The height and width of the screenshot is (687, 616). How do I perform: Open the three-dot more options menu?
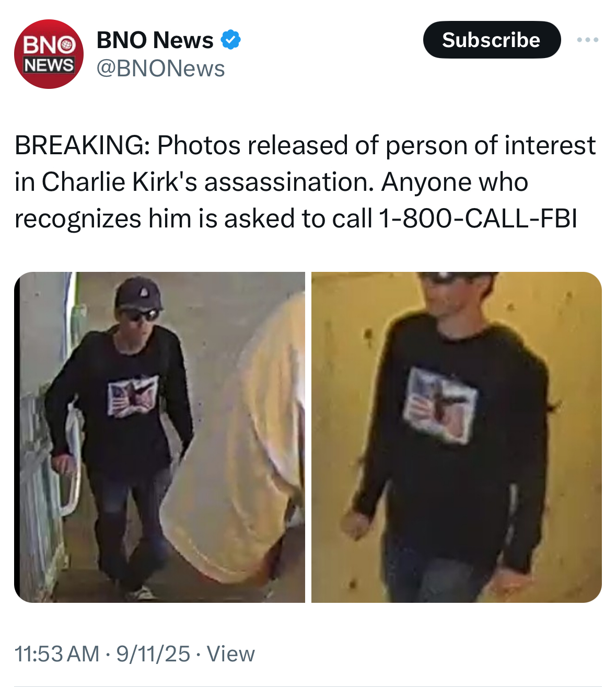coord(588,40)
